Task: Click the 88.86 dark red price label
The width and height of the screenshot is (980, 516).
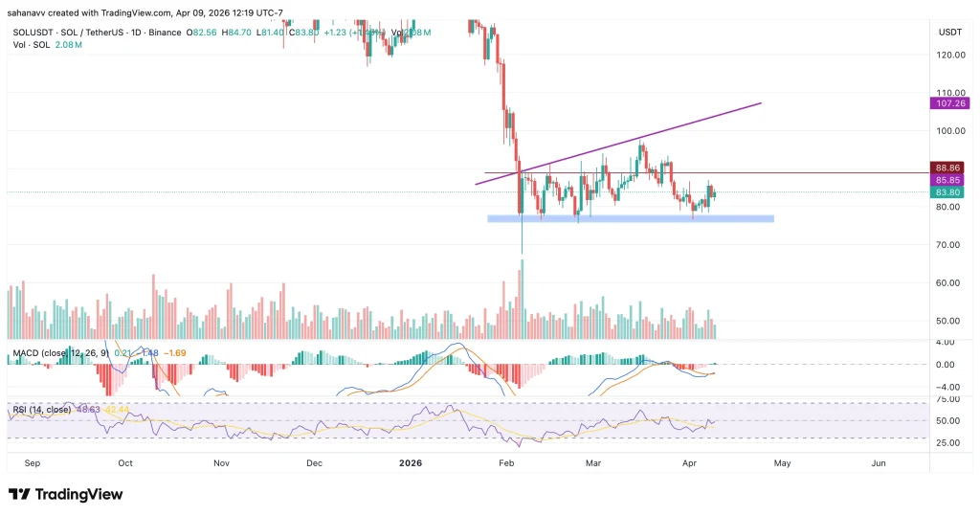Action: click(x=950, y=167)
